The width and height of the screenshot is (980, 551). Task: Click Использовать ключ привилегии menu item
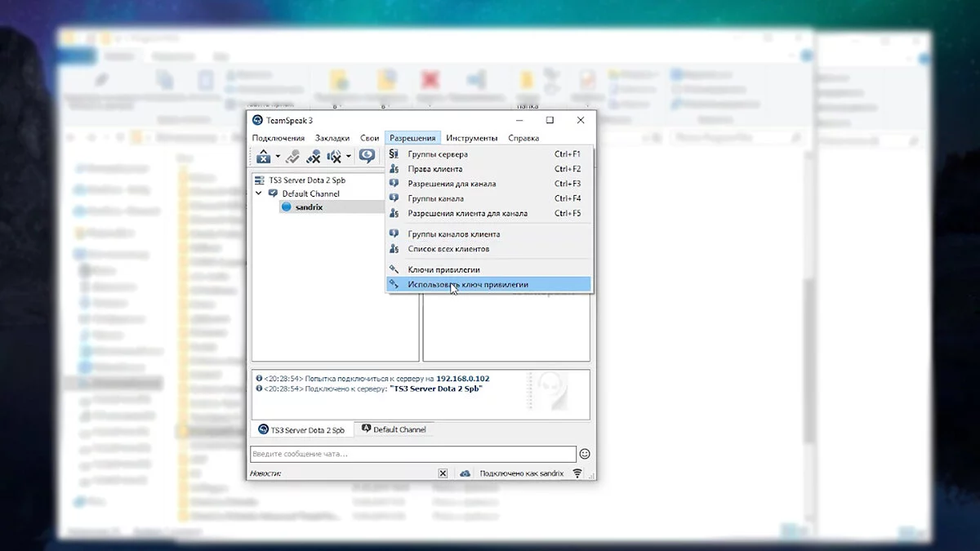tap(468, 285)
